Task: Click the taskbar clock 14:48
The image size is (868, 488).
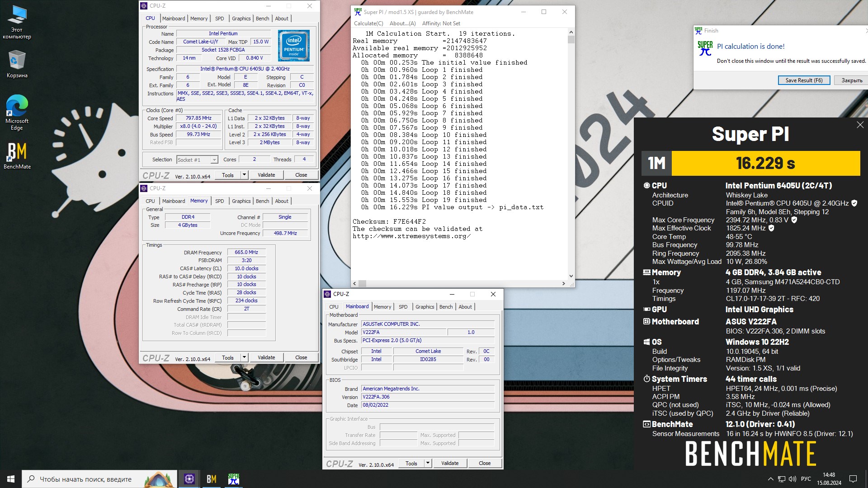Action: click(x=829, y=479)
